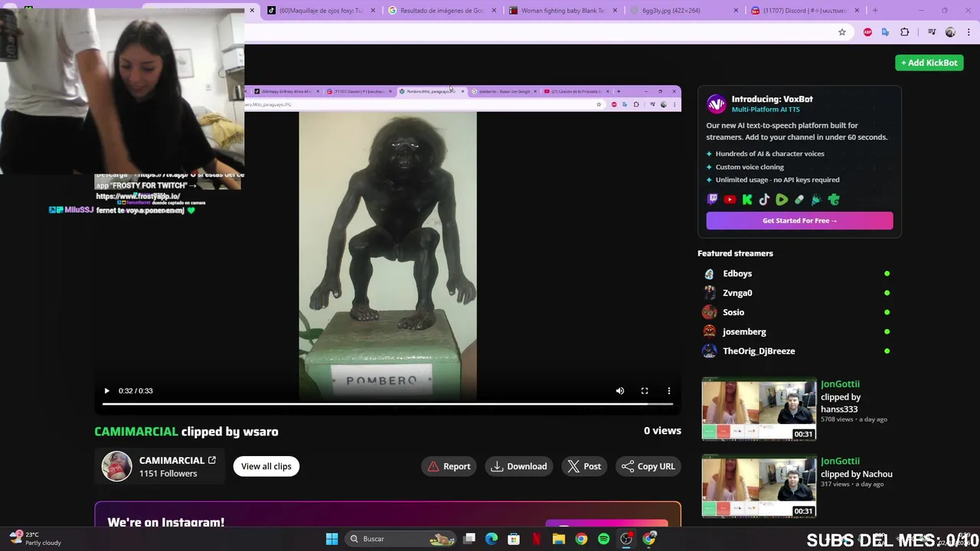Report this clip

pos(449,466)
